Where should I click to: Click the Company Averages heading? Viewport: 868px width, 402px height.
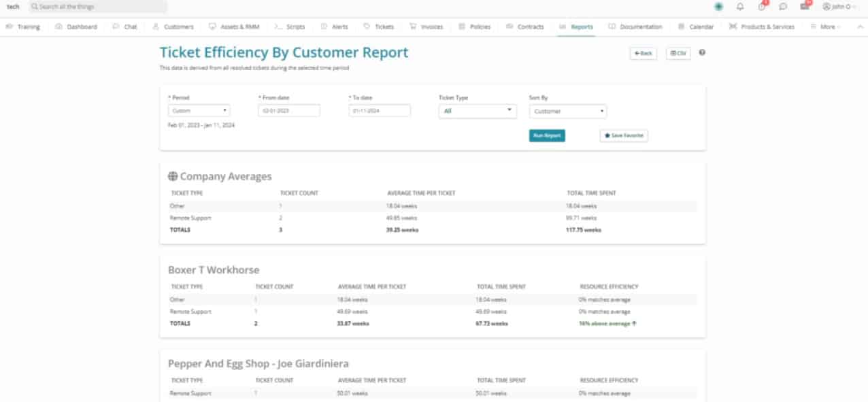[x=226, y=176]
